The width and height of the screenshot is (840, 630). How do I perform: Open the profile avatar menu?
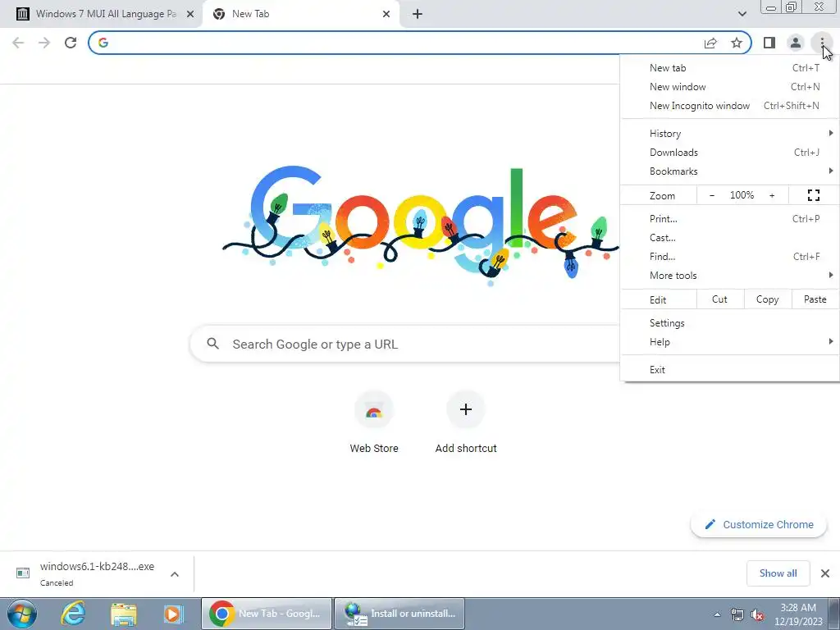click(x=796, y=43)
